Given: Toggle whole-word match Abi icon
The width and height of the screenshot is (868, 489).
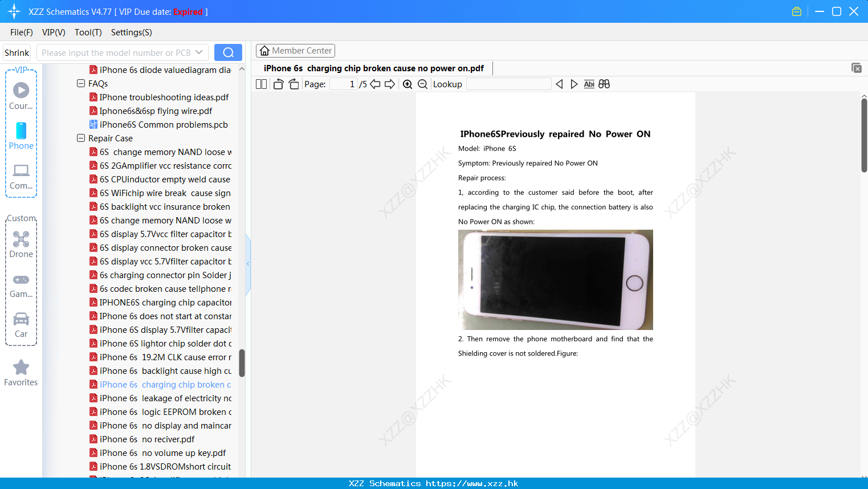Looking at the screenshot, I should coord(589,84).
